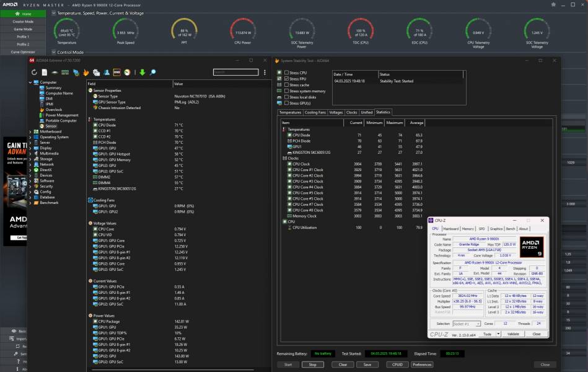Launch stability test via flame toolbar icon
Image resolution: width=588 pixels, height=372 pixels.
(86, 73)
